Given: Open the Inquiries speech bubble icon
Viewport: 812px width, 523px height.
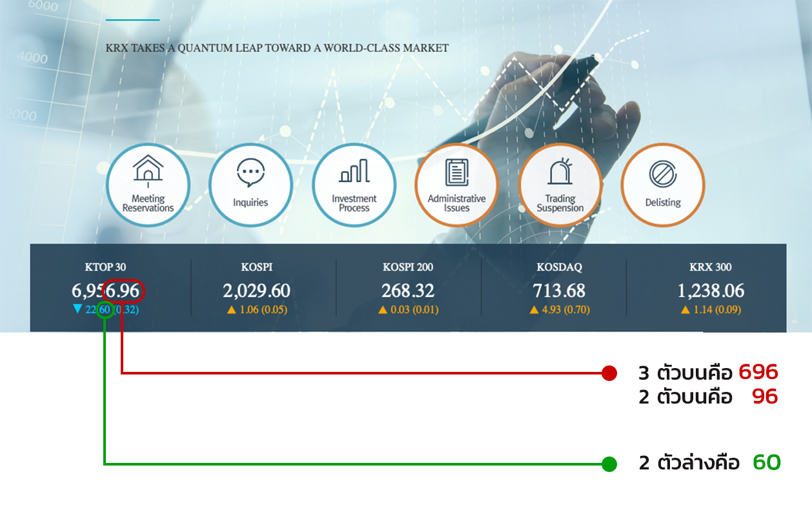Looking at the screenshot, I should tap(250, 185).
